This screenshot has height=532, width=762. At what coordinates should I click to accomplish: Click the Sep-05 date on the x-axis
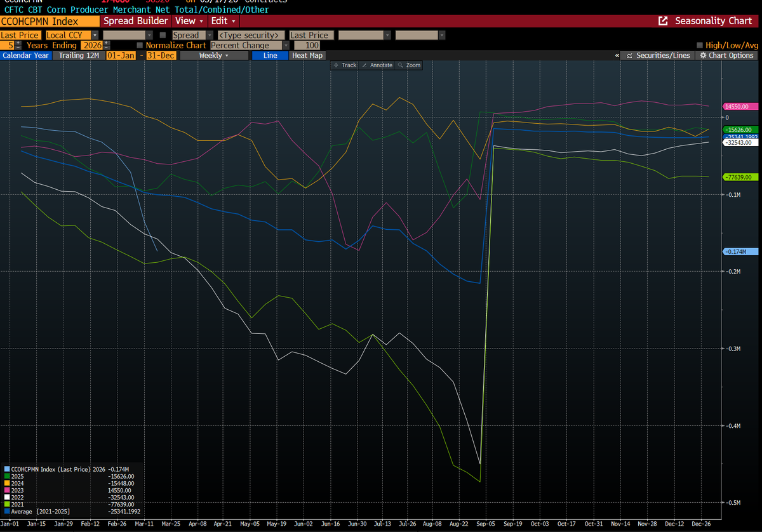tap(486, 524)
